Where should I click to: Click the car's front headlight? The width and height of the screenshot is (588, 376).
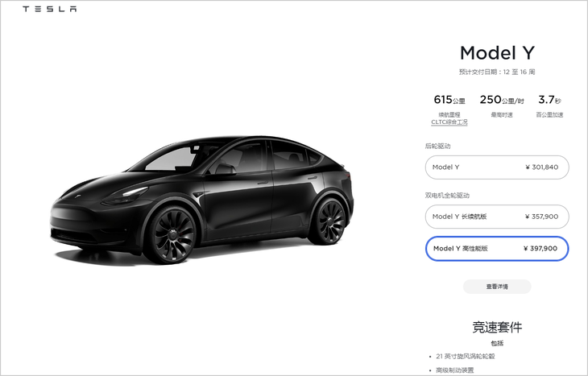coord(126,196)
